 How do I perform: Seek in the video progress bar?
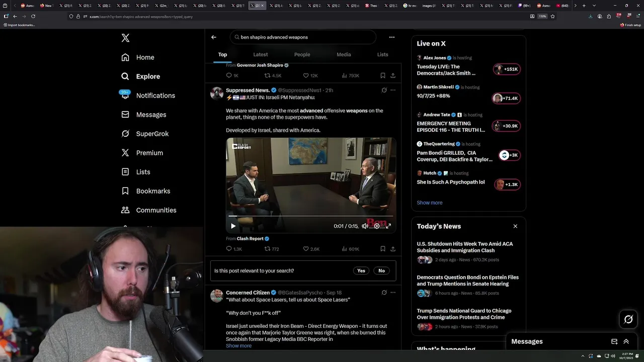coord(311,216)
